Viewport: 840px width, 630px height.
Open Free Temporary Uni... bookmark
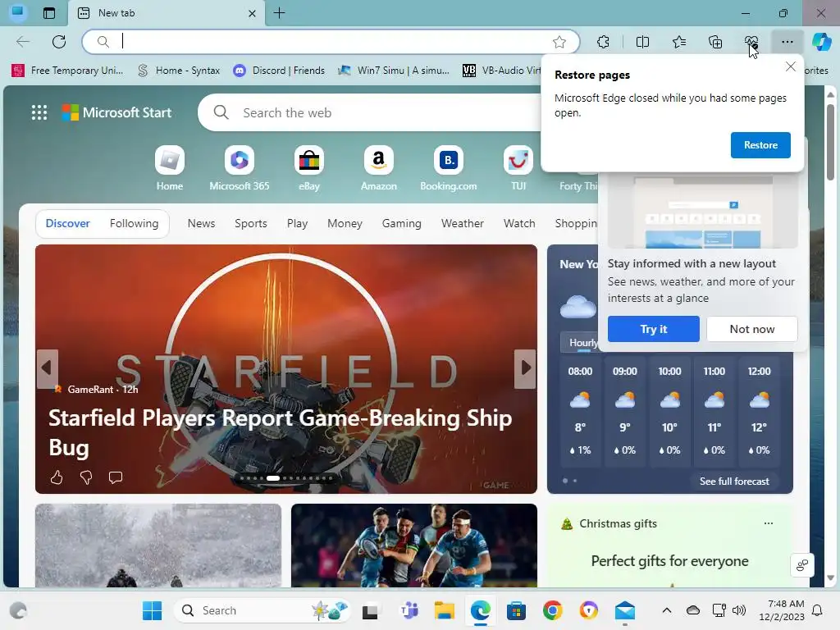tap(67, 71)
